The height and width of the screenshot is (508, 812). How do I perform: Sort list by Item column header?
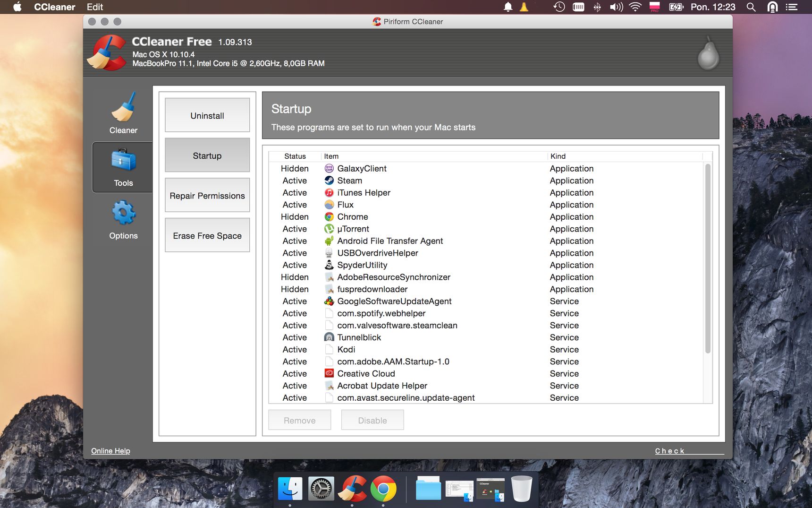click(434, 156)
